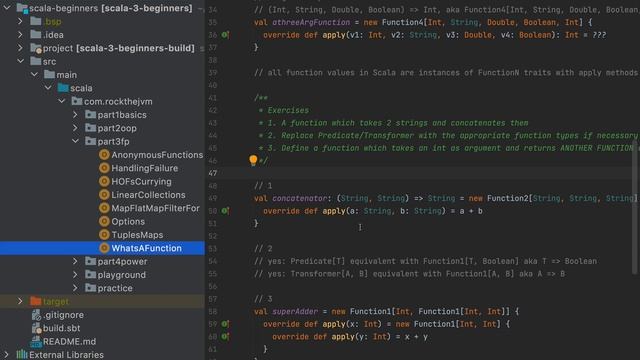Open MapFlatMapFilterFor file

pyautogui.click(x=156, y=208)
